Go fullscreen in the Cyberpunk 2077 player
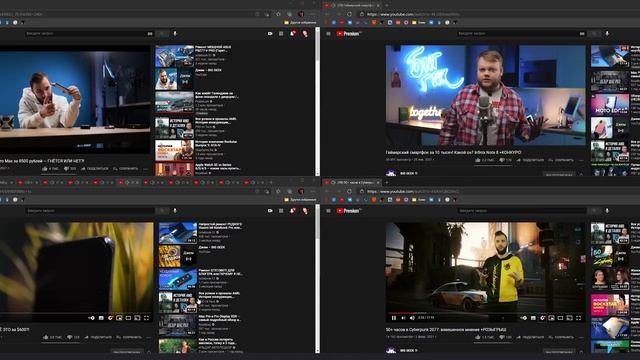The width and height of the screenshot is (640, 360). [578, 318]
